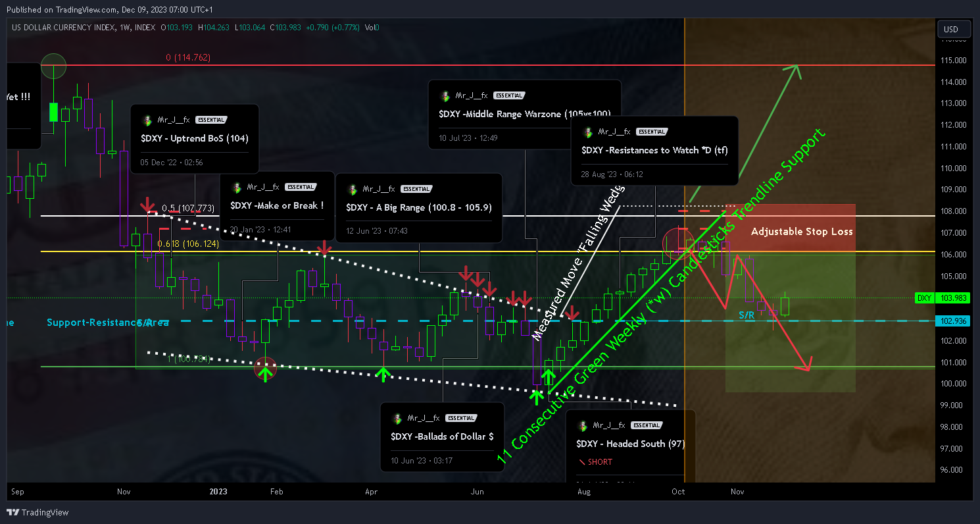Click ESSENTIAL badge in Make or Break card
This screenshot has width=980, height=524.
point(301,188)
